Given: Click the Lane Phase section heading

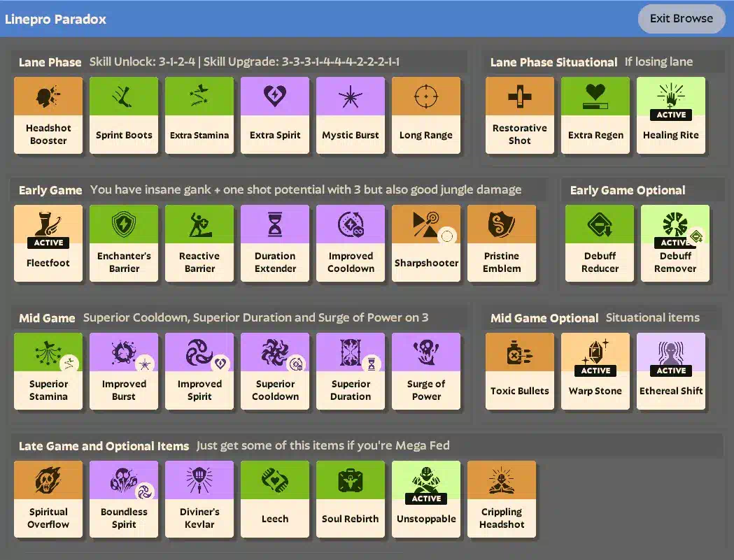Looking at the screenshot, I should point(50,62).
